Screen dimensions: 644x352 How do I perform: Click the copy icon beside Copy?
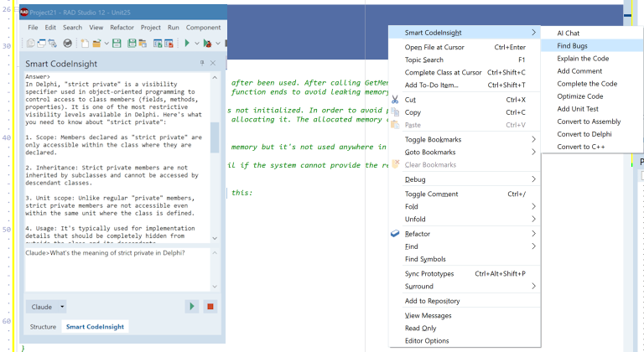pos(395,112)
